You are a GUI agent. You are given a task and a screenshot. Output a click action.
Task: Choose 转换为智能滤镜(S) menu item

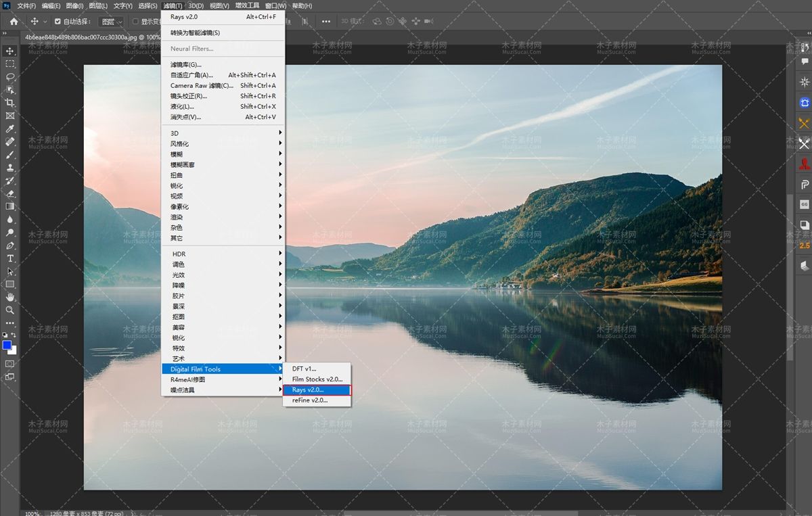pos(223,32)
